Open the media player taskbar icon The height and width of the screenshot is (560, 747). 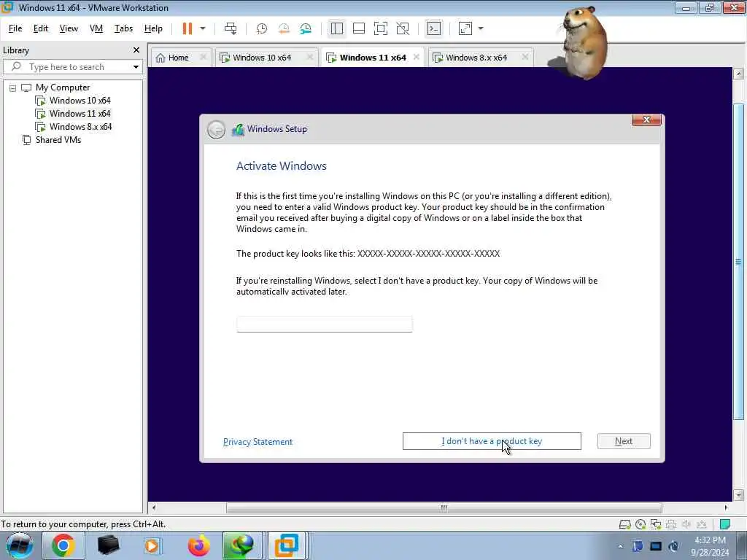[152, 545]
